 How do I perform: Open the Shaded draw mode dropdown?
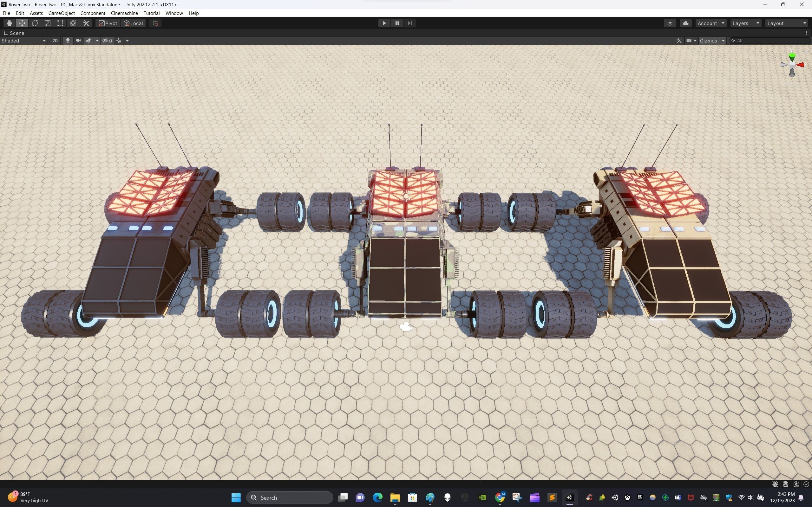[x=23, y=41]
